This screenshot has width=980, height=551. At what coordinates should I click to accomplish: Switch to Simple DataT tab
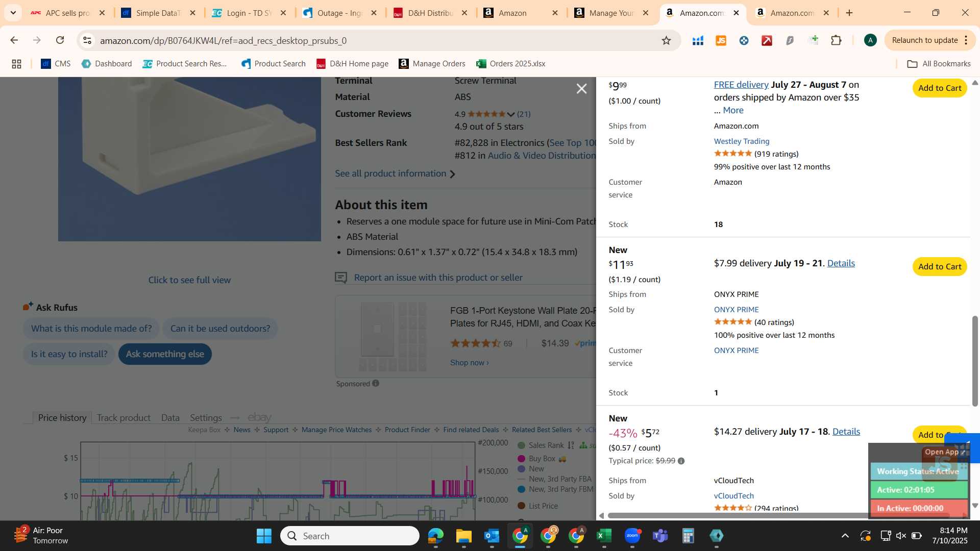pos(158,13)
